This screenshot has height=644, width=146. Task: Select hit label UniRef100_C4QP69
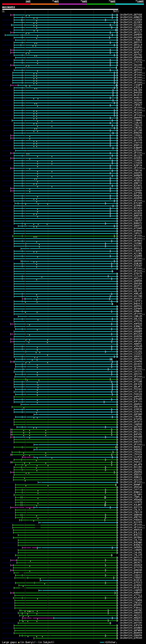click(131, 590)
